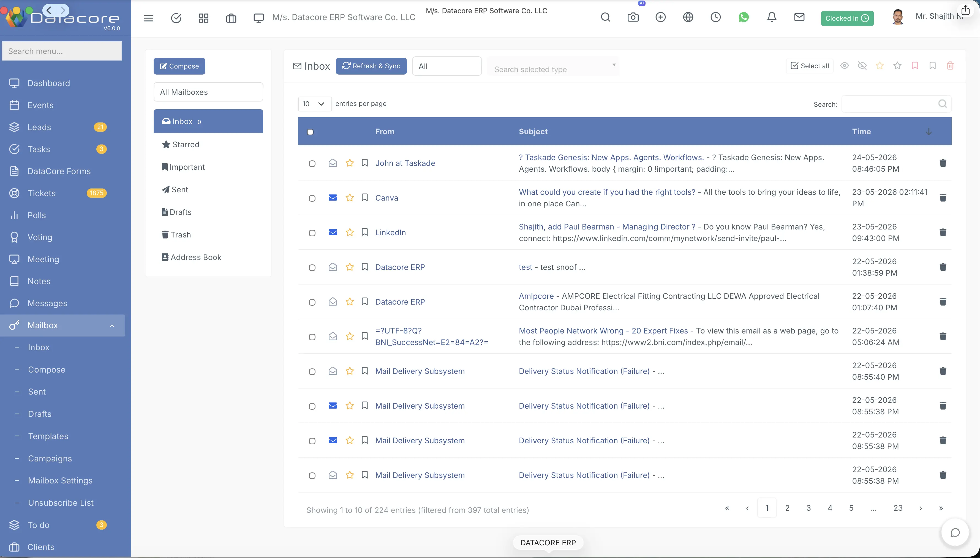Screen dimensions: 980x558
Task: Delete the John at Taskade email
Action: click(x=943, y=163)
